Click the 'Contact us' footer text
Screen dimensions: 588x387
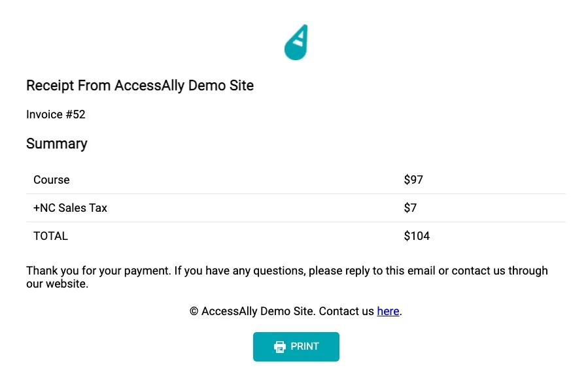(346, 311)
